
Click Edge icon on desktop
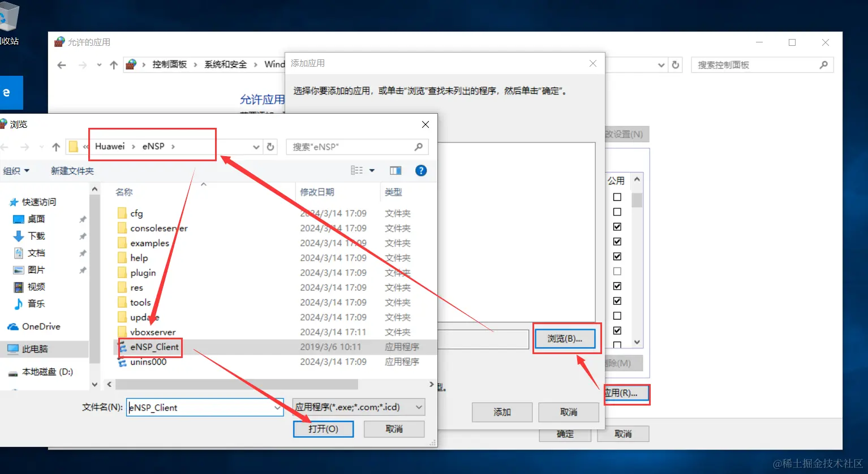(x=11, y=93)
